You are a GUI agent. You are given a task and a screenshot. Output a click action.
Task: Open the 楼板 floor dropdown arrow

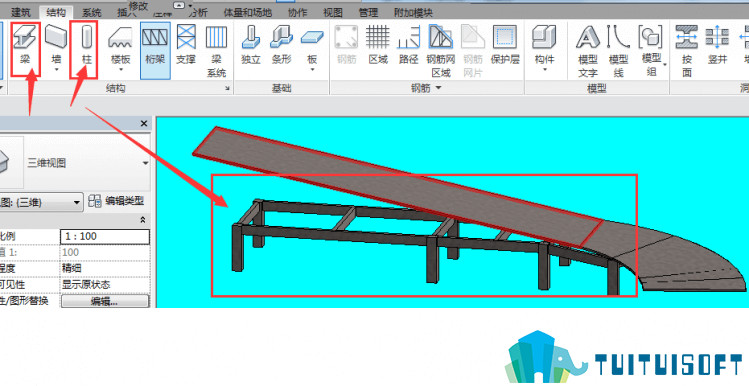click(120, 70)
